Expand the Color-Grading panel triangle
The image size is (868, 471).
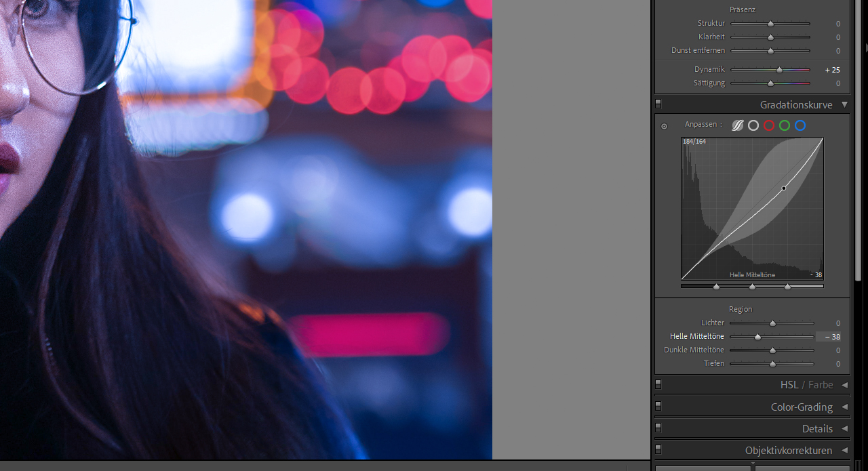(844, 407)
